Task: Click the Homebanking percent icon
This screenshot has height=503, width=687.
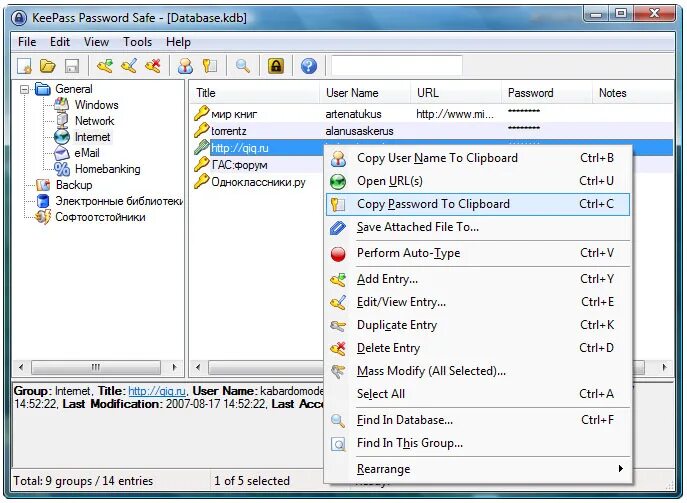Action: (x=62, y=169)
